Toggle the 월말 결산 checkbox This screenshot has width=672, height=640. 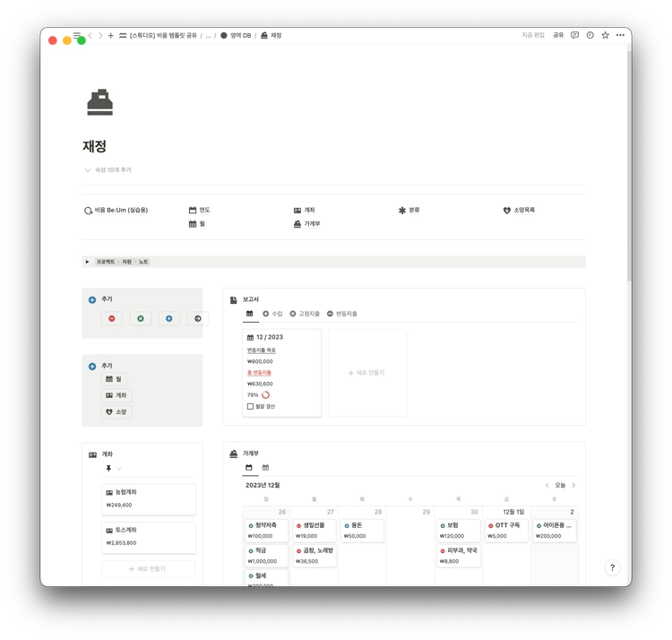coord(251,406)
